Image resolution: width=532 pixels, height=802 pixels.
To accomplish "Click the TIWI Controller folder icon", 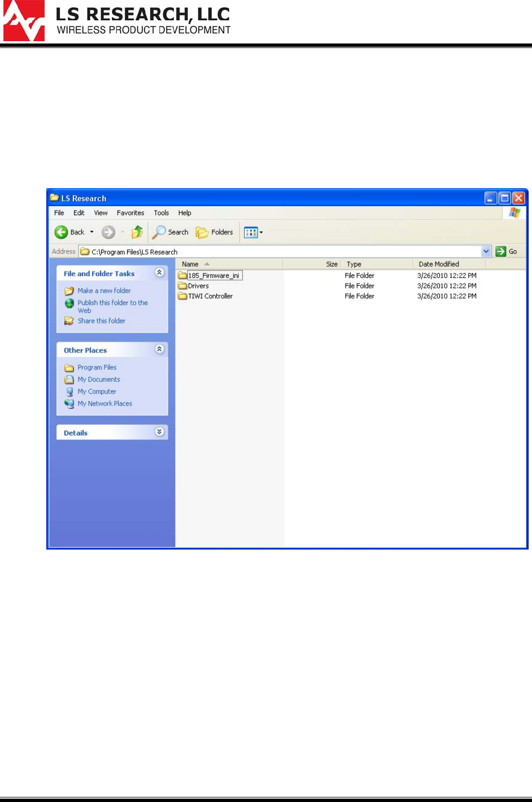I will [182, 296].
